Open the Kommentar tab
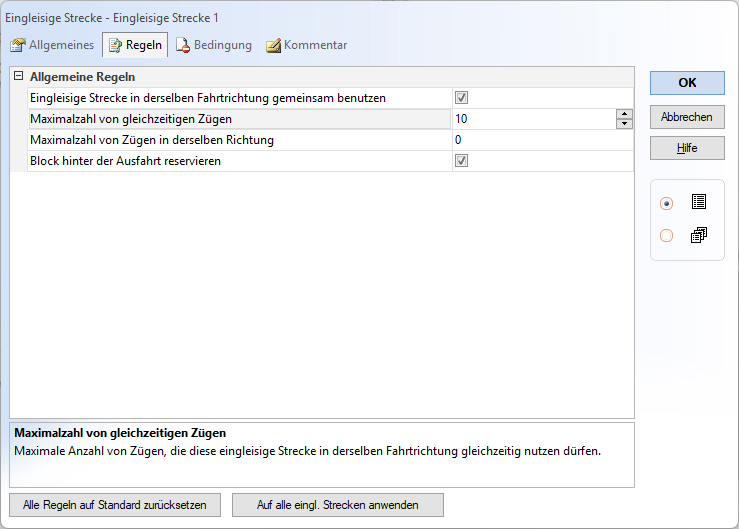Screen dimensions: 739x529 (x=307, y=45)
